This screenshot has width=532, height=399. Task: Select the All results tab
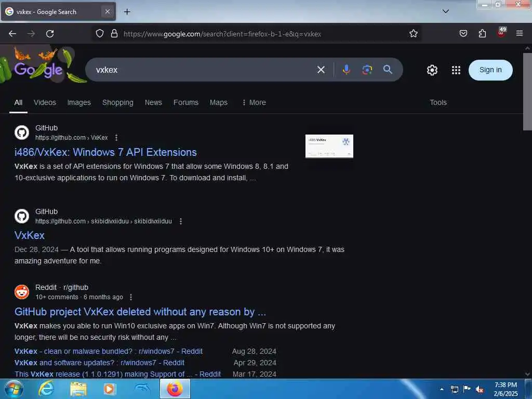click(18, 102)
